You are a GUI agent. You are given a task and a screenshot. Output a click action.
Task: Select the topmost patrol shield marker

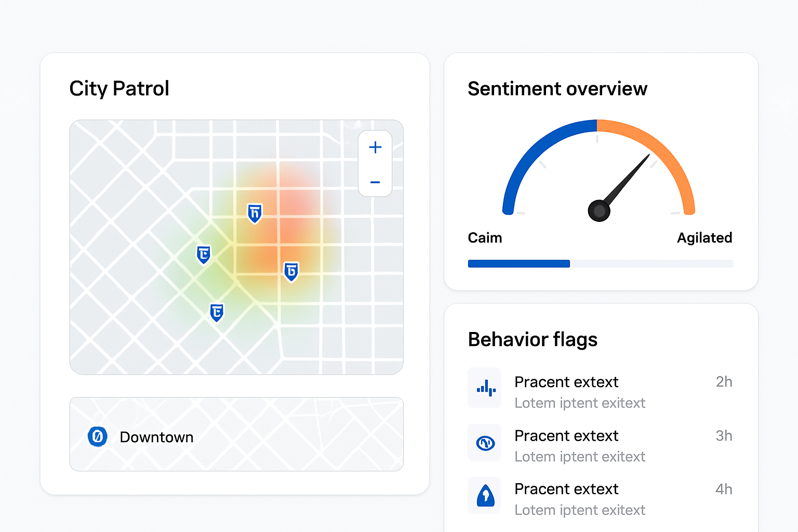255,213
